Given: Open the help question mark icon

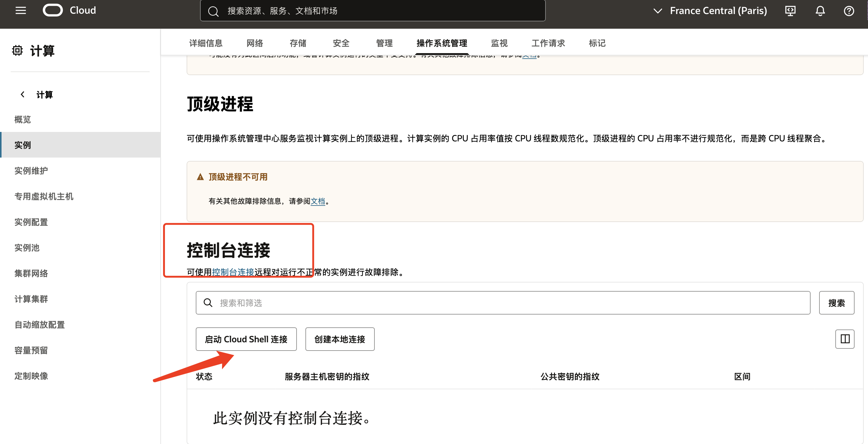Looking at the screenshot, I should pos(848,11).
